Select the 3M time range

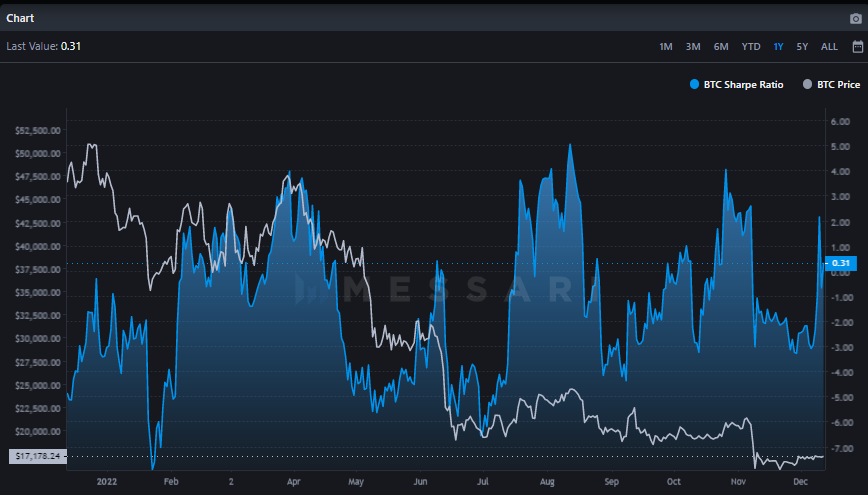tap(693, 47)
